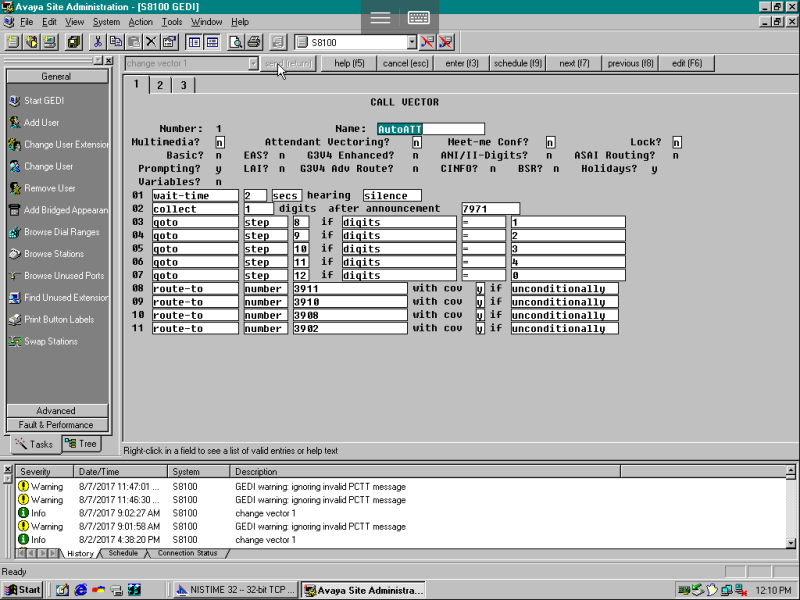Click the route-to number field 3911
Screen dimensions: 800x600
pyautogui.click(x=350, y=289)
